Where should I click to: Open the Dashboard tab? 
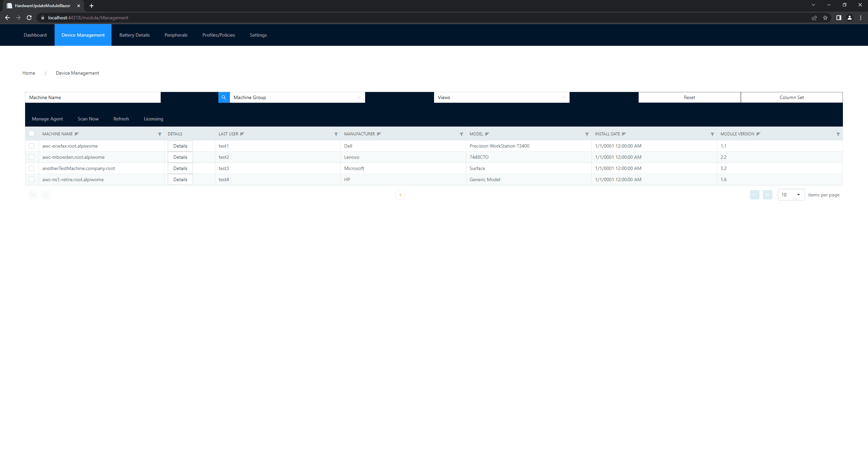35,35
